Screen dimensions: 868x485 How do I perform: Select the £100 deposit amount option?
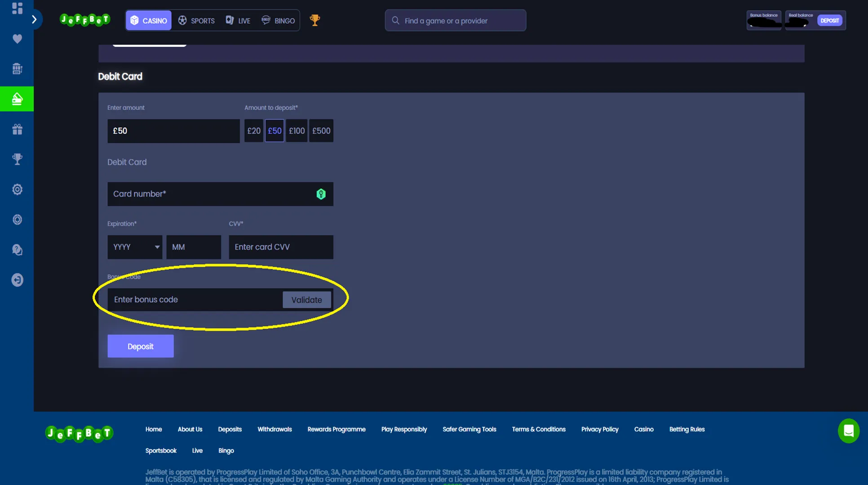click(297, 131)
